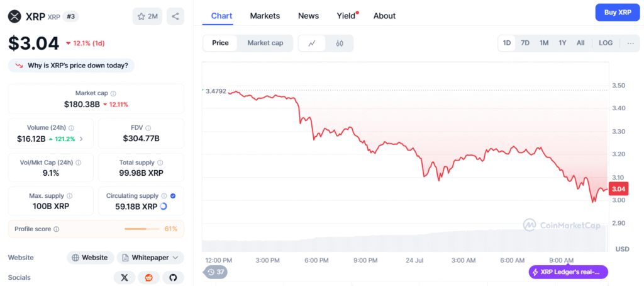
Task: Open the Markets tab
Action: coord(265,16)
